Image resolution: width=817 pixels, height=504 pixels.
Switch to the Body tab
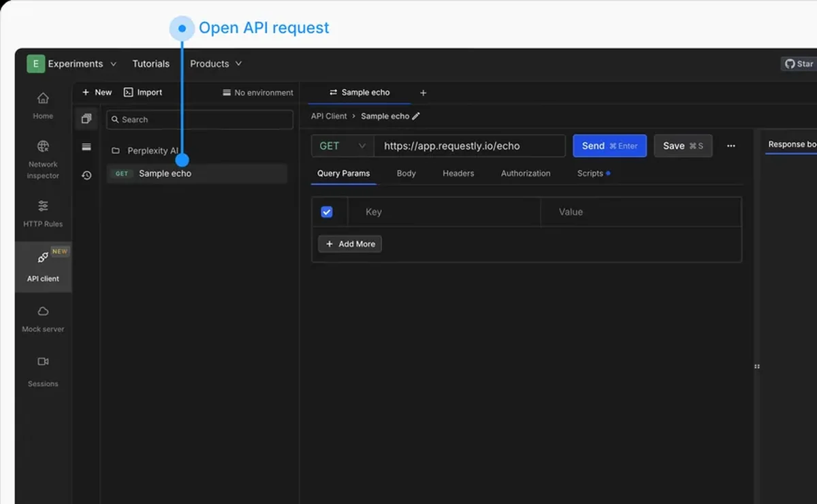[x=406, y=173]
